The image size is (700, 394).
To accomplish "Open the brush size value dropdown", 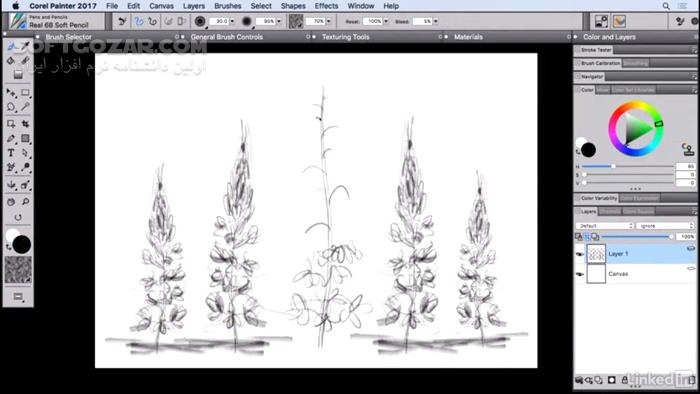I will click(x=232, y=21).
